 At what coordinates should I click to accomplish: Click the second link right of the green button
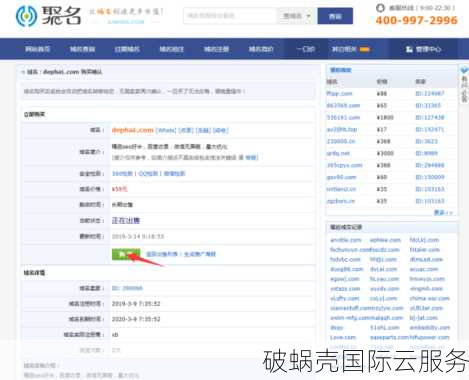200,254
